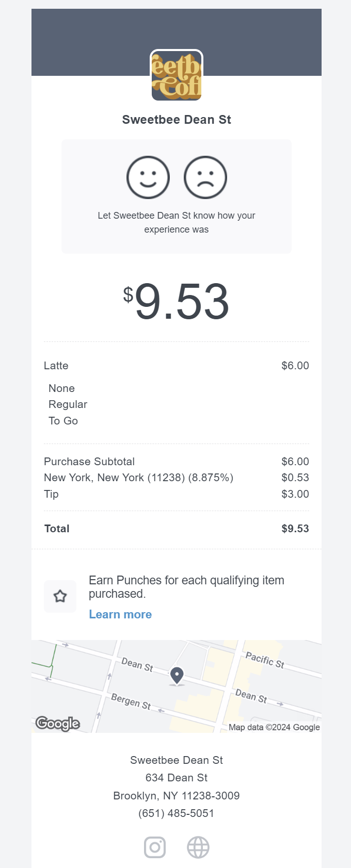Click the map location pin marker
Screen dimensions: 351x868
pyautogui.click(x=177, y=675)
